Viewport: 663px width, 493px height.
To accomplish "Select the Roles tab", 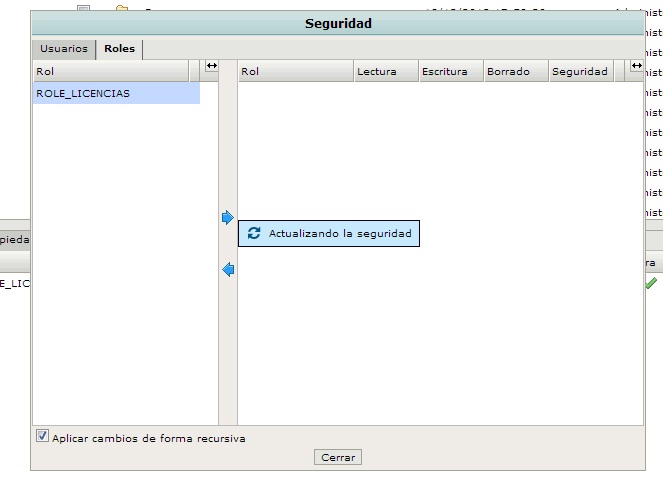I will [119, 48].
